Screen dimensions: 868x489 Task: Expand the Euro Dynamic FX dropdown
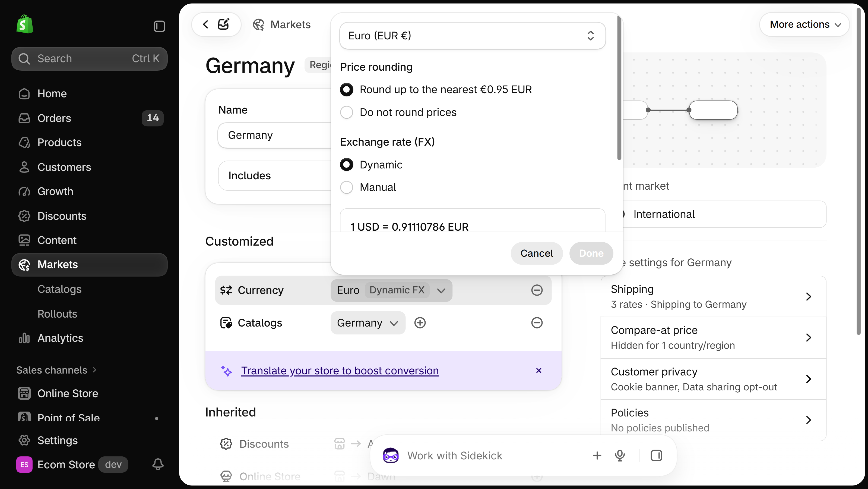point(391,290)
